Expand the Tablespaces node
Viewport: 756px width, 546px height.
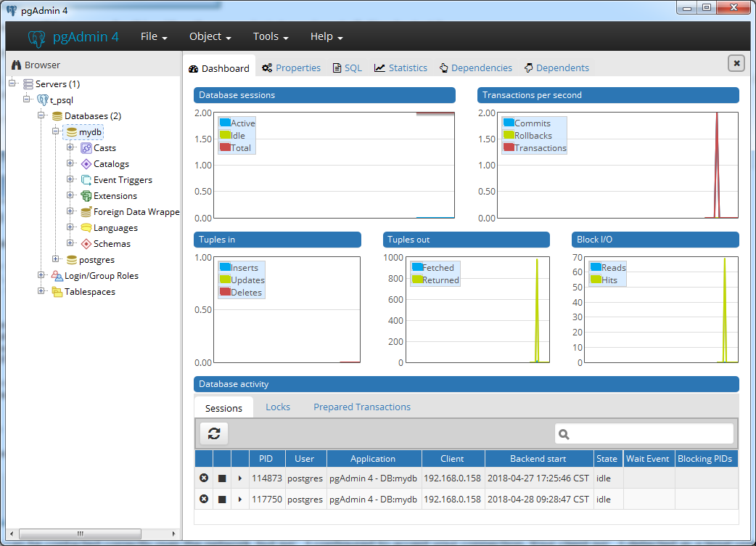[x=41, y=291]
